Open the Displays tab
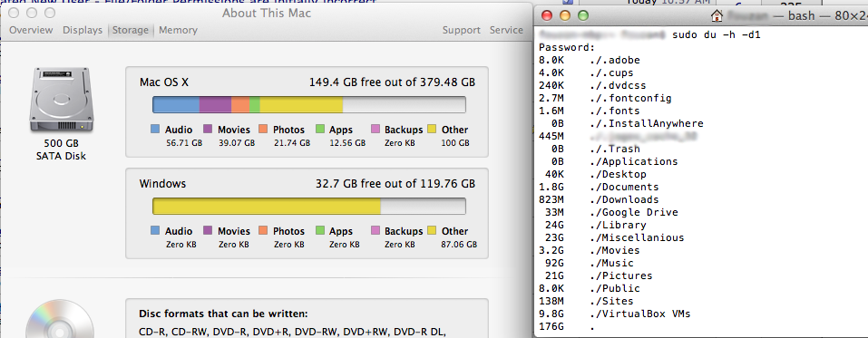The width and height of the screenshot is (868, 338). [x=83, y=31]
